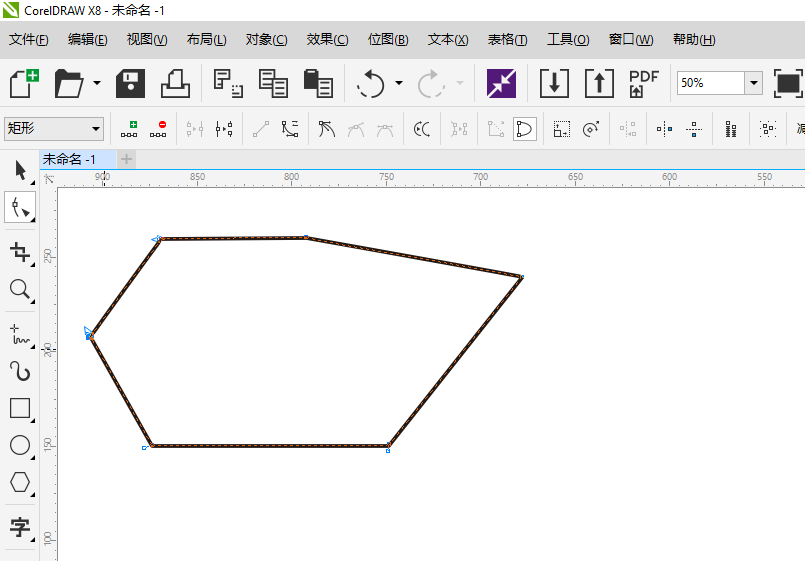805x561 pixels.
Task: Select the Polygon tool
Action: pyautogui.click(x=20, y=482)
